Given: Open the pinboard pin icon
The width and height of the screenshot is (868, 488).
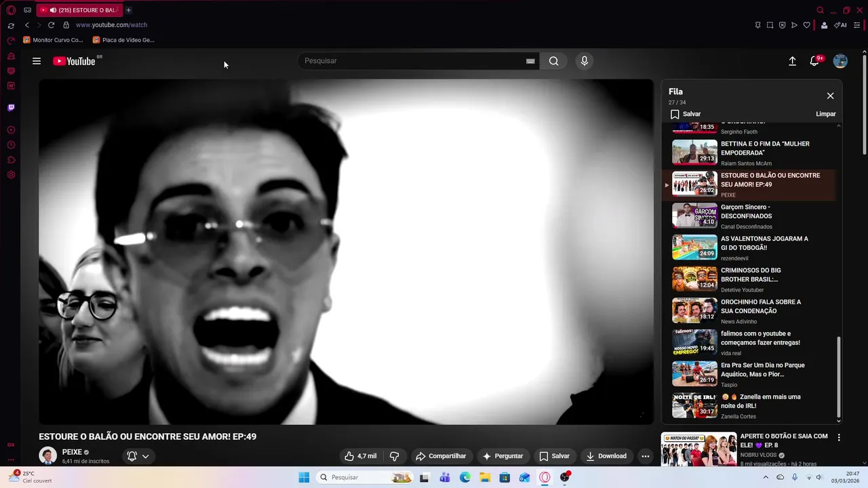Looking at the screenshot, I should tap(757, 25).
